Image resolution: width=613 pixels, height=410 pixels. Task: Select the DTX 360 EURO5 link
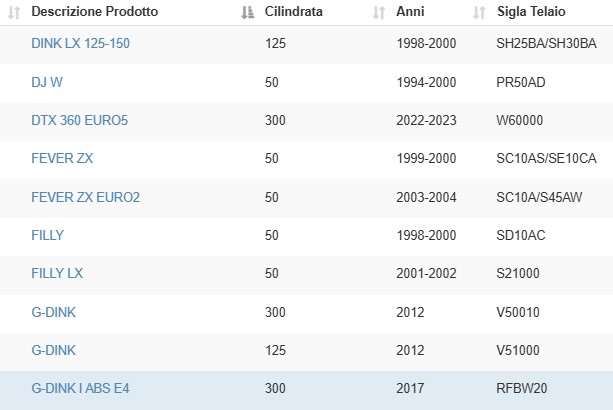tap(79, 120)
